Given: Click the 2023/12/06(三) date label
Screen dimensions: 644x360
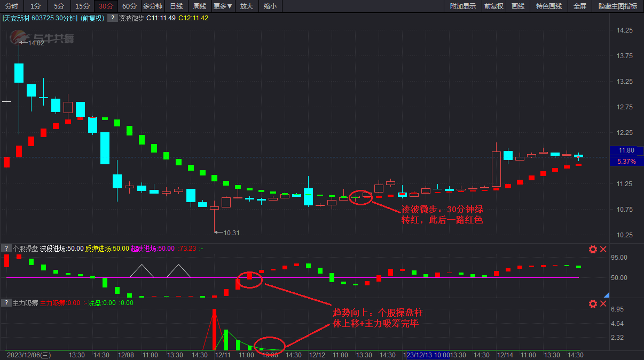Looking at the screenshot, I should click(29, 355).
